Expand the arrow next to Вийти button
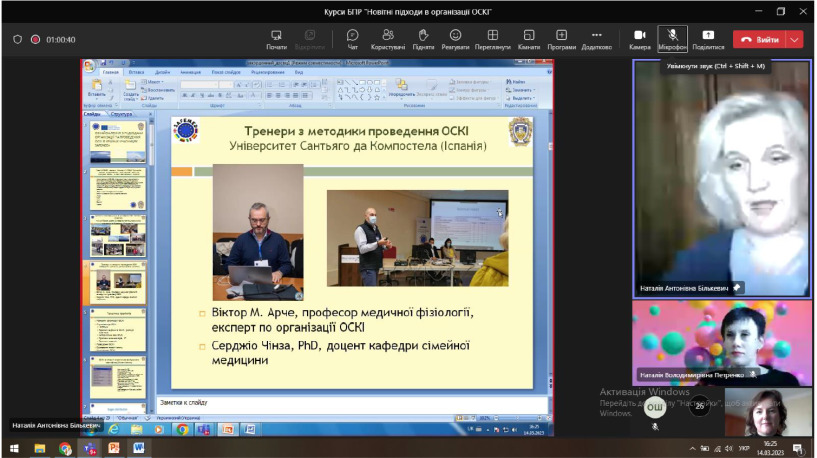817x458 pixels. (x=795, y=39)
